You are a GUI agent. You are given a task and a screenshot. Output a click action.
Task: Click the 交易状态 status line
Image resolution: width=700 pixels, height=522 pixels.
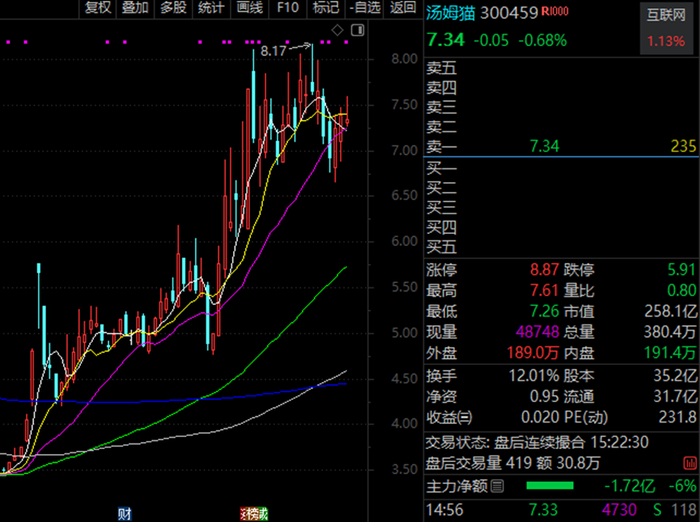point(537,443)
